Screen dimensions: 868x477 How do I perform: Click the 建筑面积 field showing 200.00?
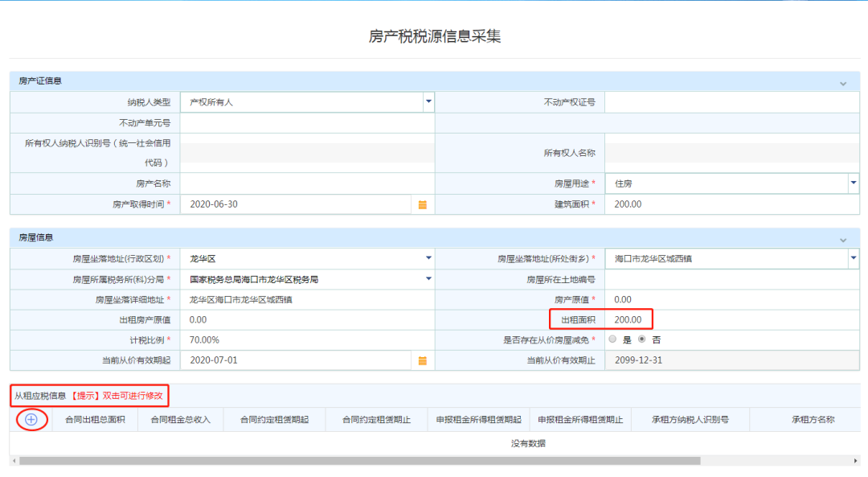(x=732, y=204)
